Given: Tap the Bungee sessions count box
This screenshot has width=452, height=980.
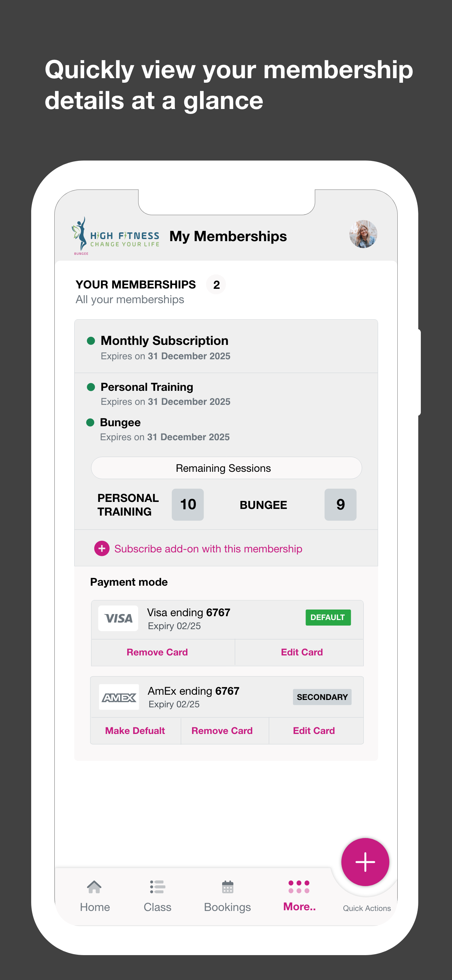Looking at the screenshot, I should click(340, 504).
